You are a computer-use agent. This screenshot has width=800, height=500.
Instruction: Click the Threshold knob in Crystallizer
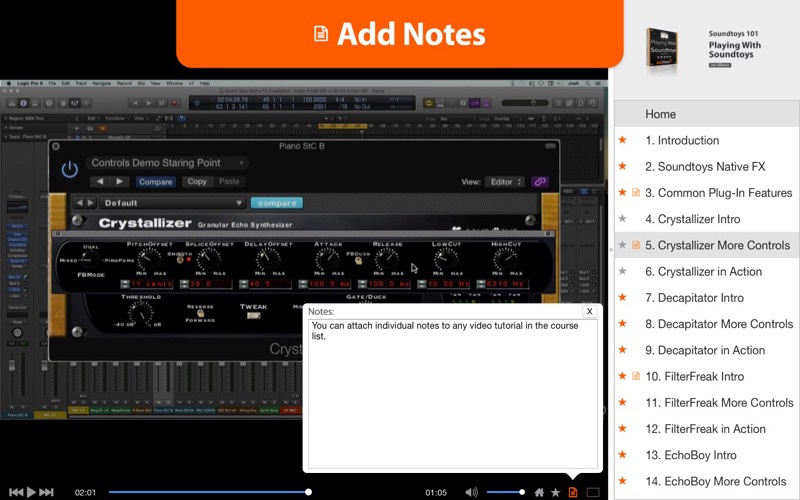(141, 312)
